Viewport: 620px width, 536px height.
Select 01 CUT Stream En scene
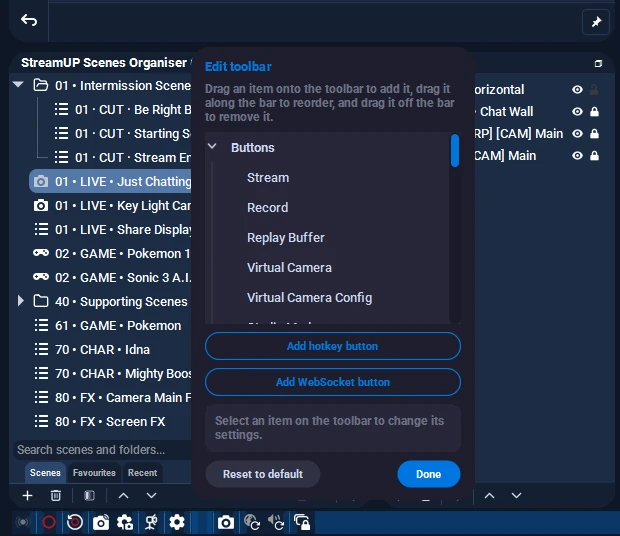pyautogui.click(x=121, y=157)
